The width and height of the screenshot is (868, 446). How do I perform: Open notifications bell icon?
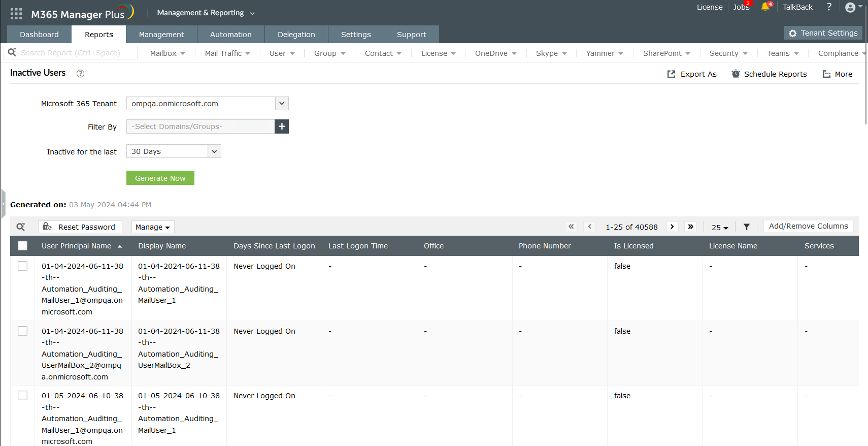pos(765,7)
